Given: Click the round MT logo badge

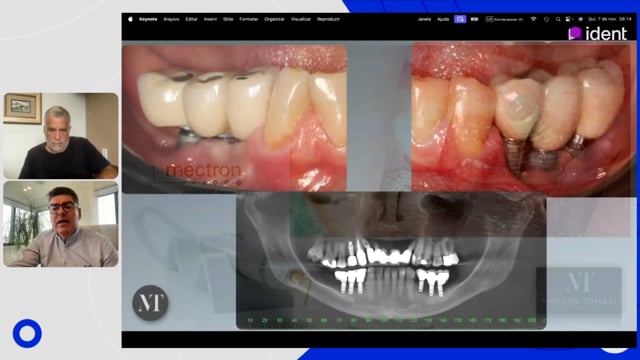Looking at the screenshot, I should click(151, 302).
